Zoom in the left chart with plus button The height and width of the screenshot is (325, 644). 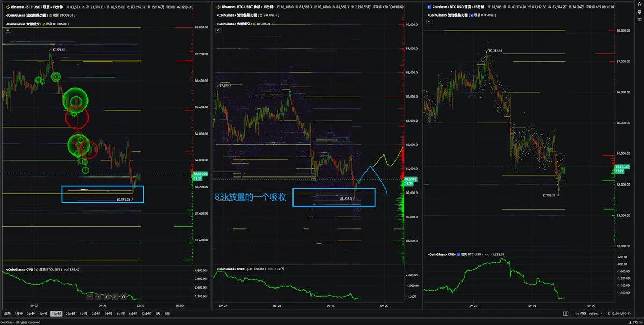pyautogui.click(x=98, y=297)
